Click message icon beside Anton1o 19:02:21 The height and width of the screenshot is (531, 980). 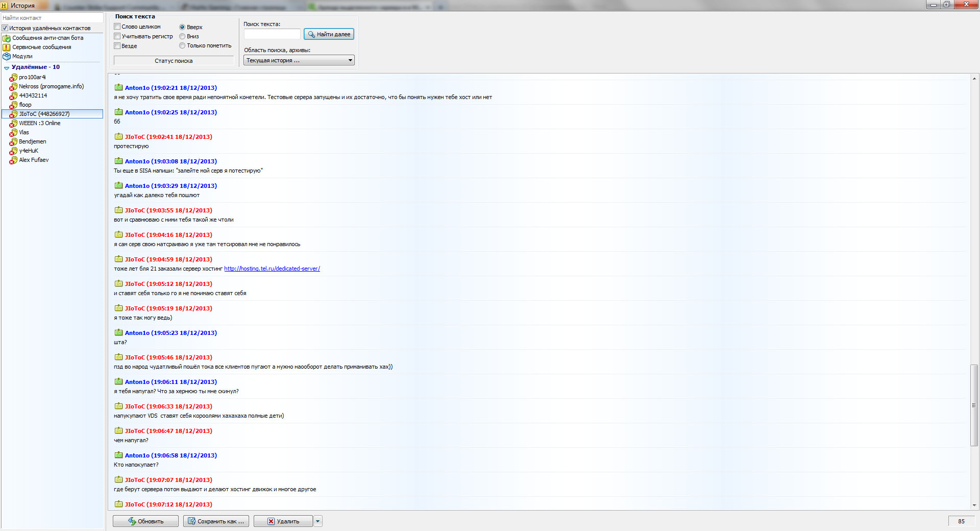(x=118, y=87)
